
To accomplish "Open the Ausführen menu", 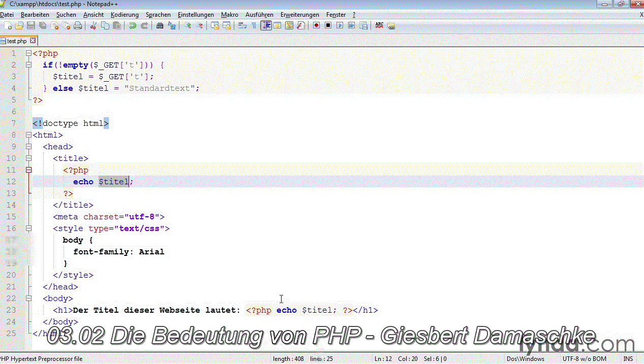I will pyautogui.click(x=259, y=15).
